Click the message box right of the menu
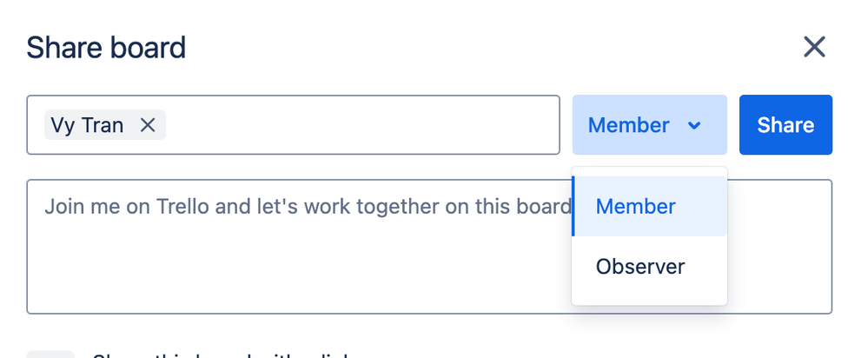Image resolution: width=868 pixels, height=358 pixels. tap(779, 247)
